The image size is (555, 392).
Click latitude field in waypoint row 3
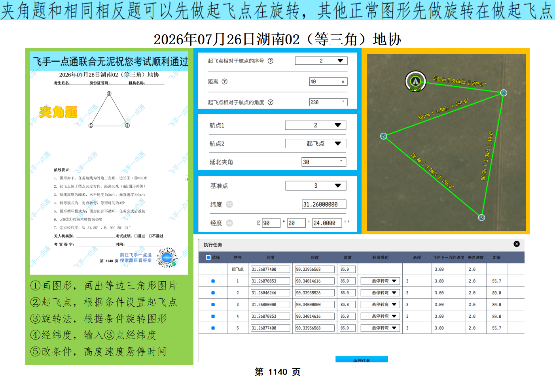pyautogui.click(x=270, y=305)
